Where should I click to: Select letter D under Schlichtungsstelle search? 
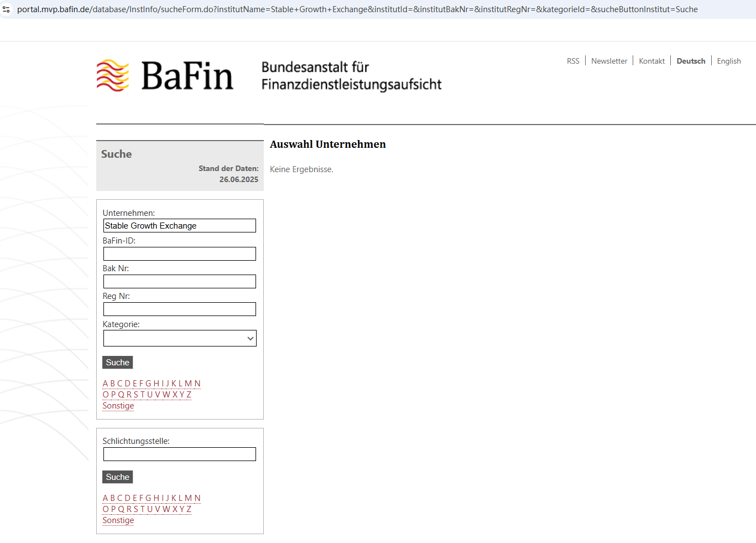point(128,498)
